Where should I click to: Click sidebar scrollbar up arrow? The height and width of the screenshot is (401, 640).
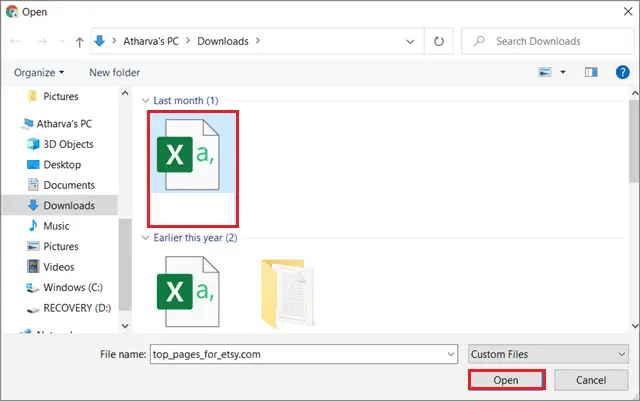pos(125,94)
